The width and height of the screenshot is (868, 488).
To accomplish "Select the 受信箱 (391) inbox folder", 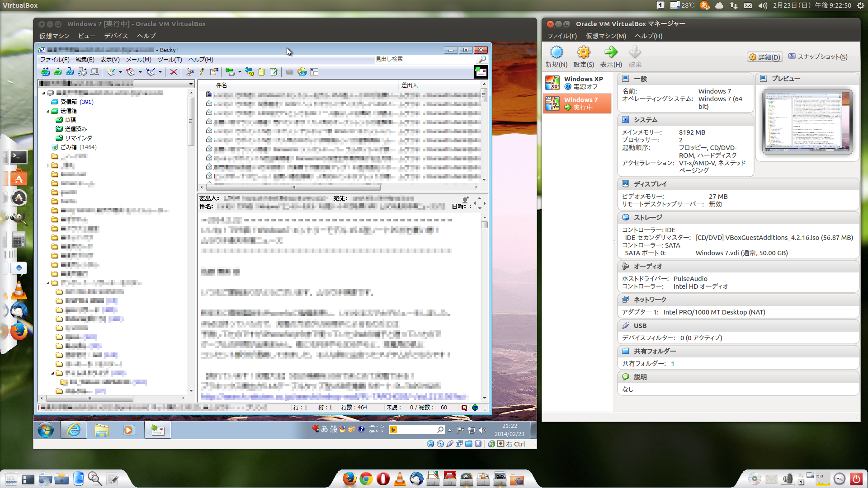I will [x=72, y=102].
